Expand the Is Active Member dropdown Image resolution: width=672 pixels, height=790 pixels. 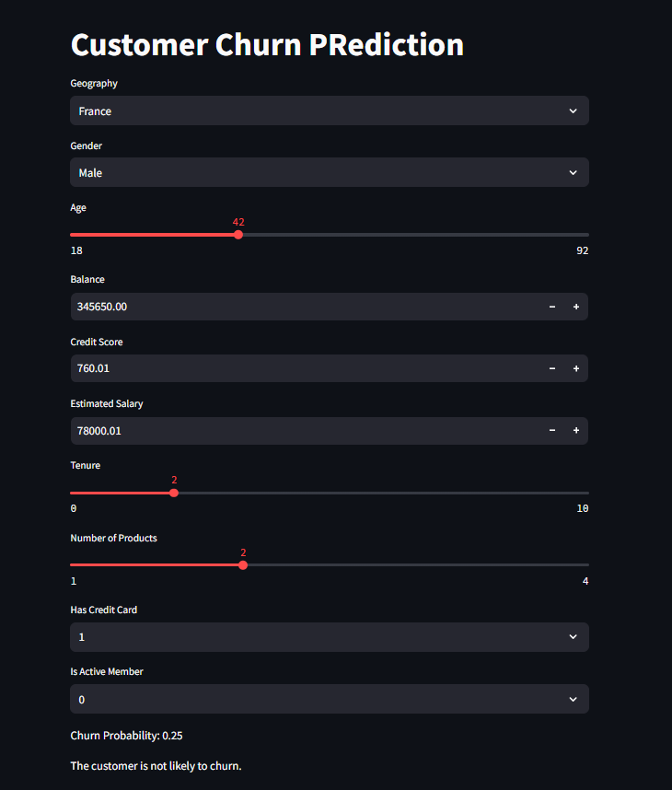pyautogui.click(x=313, y=699)
